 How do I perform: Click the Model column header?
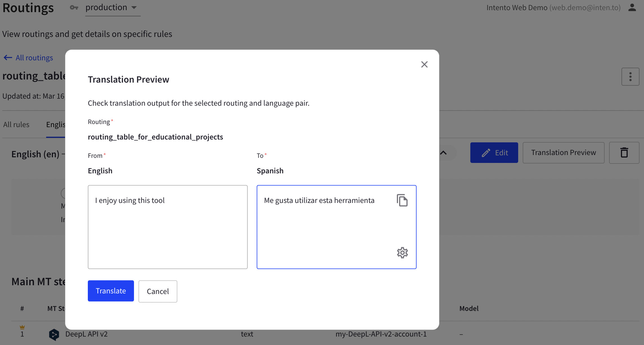point(469,309)
